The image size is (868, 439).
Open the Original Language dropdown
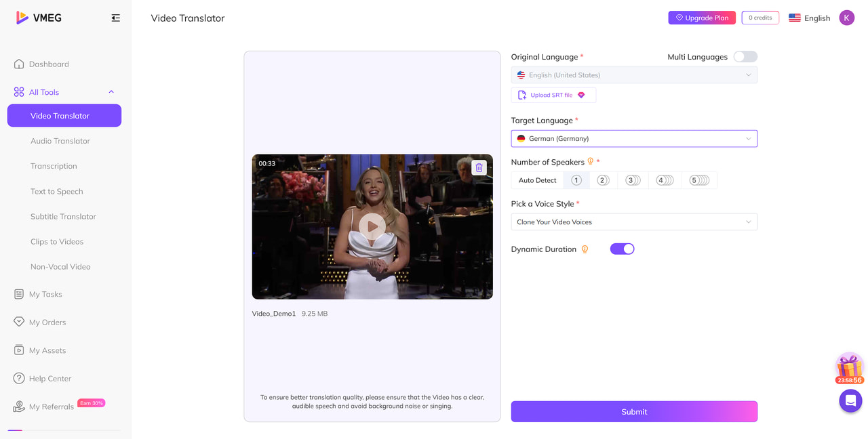tap(634, 75)
